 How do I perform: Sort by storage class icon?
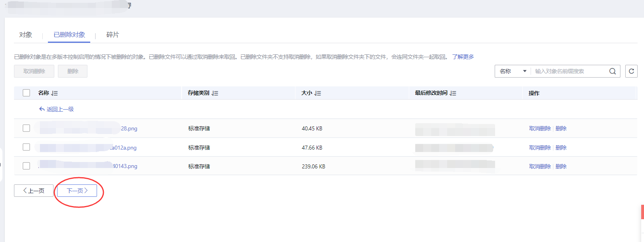(x=215, y=93)
